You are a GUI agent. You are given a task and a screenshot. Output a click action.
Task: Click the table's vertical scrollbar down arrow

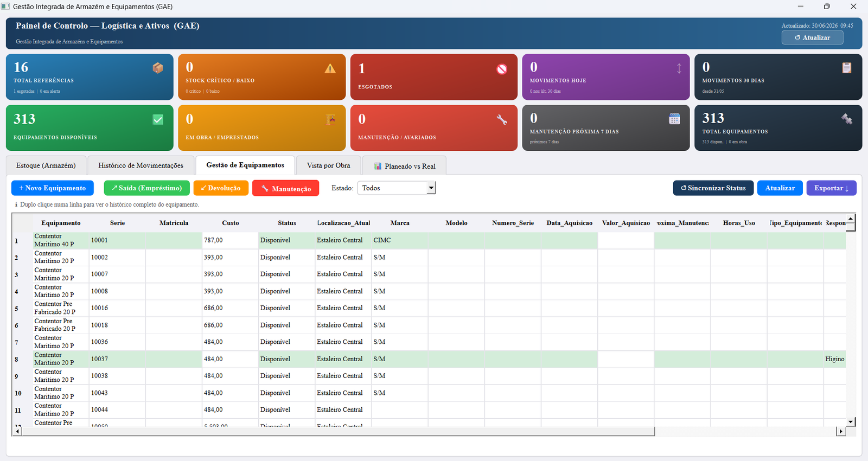point(851,421)
